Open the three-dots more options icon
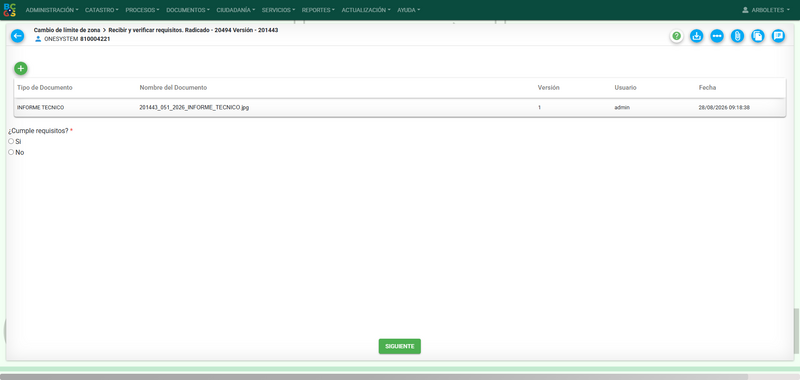 tap(717, 36)
